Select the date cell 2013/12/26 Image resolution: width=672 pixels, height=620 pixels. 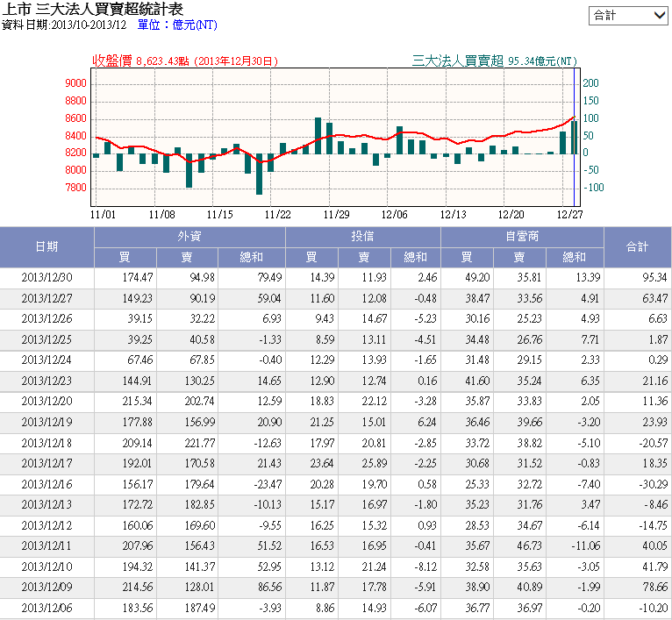pos(46,319)
